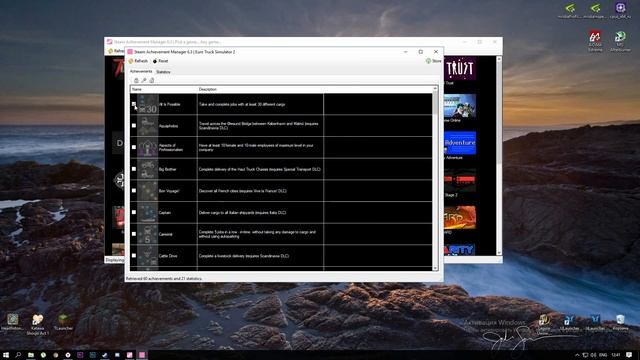Select the orange game tile in game picker
Viewport: 640px width, 360px height.
tap(460, 217)
